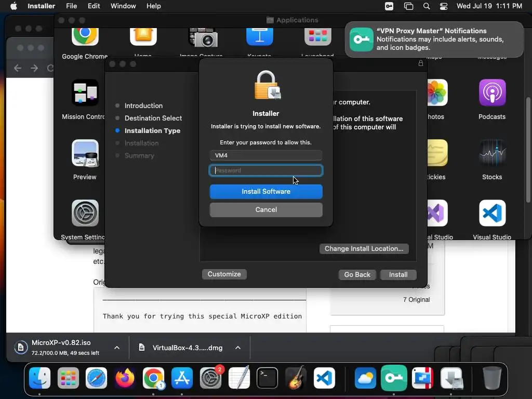Open Photos app icon in Applications
Screen dimensions: 532x399
(437, 92)
